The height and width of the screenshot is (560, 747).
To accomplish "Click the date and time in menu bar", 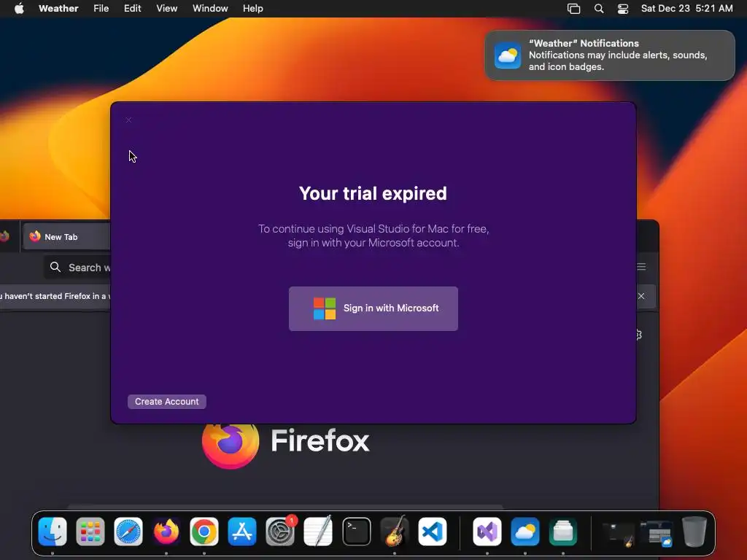I will pyautogui.click(x=686, y=9).
